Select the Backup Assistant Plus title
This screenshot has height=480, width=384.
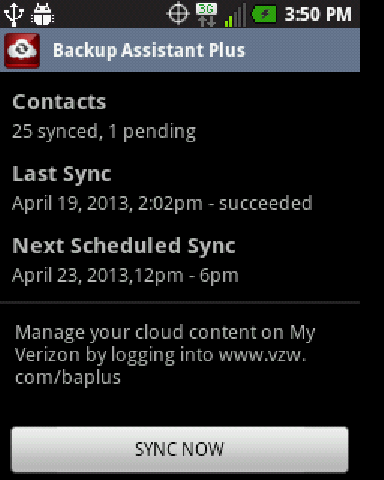[x=149, y=50]
